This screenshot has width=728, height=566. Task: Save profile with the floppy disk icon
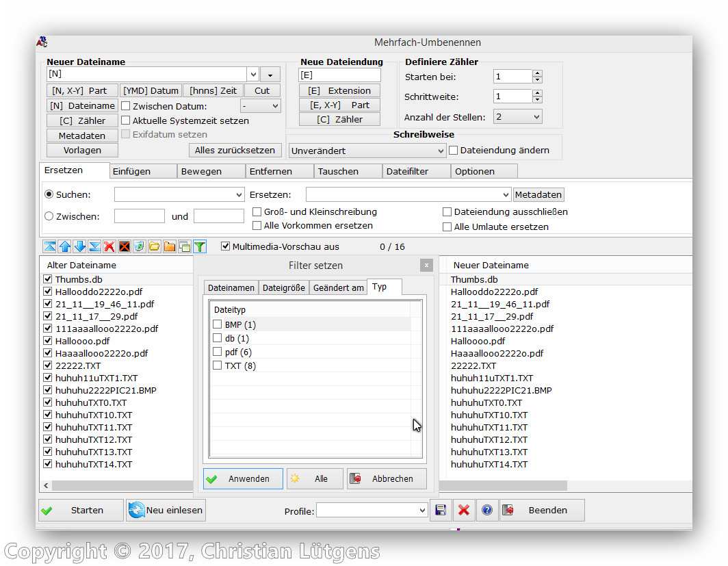coord(441,511)
